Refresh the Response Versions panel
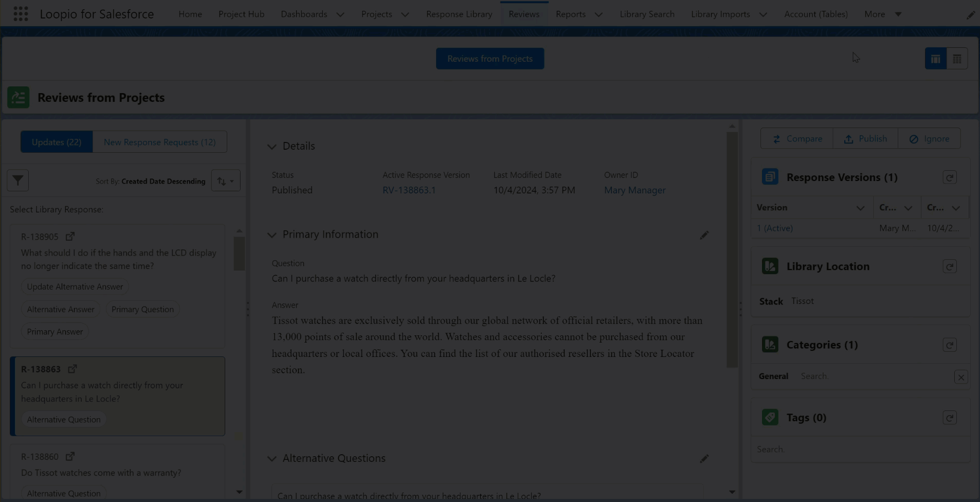The height and width of the screenshot is (502, 980). 950,177
